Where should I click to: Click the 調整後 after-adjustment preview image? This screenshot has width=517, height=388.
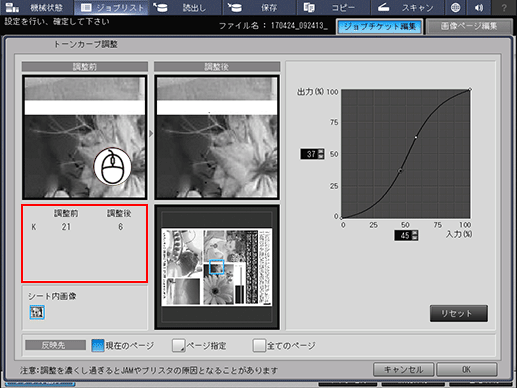pos(217,137)
